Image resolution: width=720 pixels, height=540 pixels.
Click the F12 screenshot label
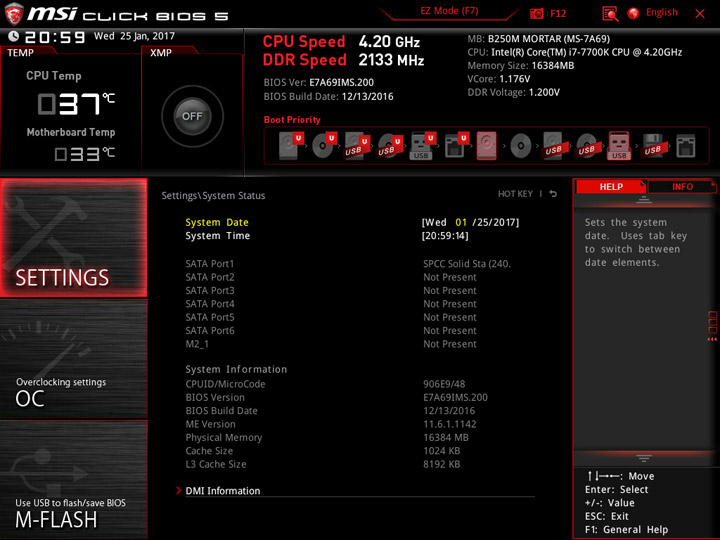[558, 14]
